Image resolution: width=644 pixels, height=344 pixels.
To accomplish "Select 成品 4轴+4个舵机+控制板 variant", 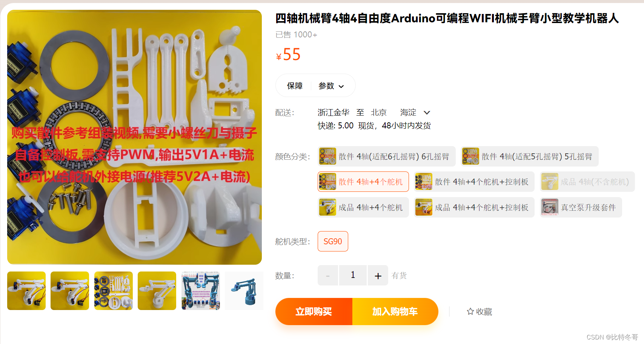I will [x=474, y=207].
